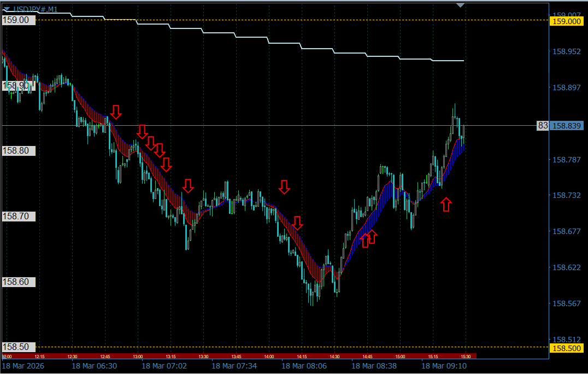The width and height of the screenshot is (588, 374).
Task: Select the leftmost red down arrow signal
Action: [116, 112]
